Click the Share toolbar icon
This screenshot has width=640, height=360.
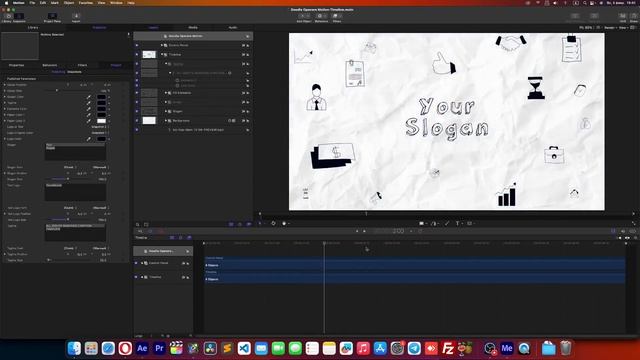pyautogui.click(x=633, y=16)
